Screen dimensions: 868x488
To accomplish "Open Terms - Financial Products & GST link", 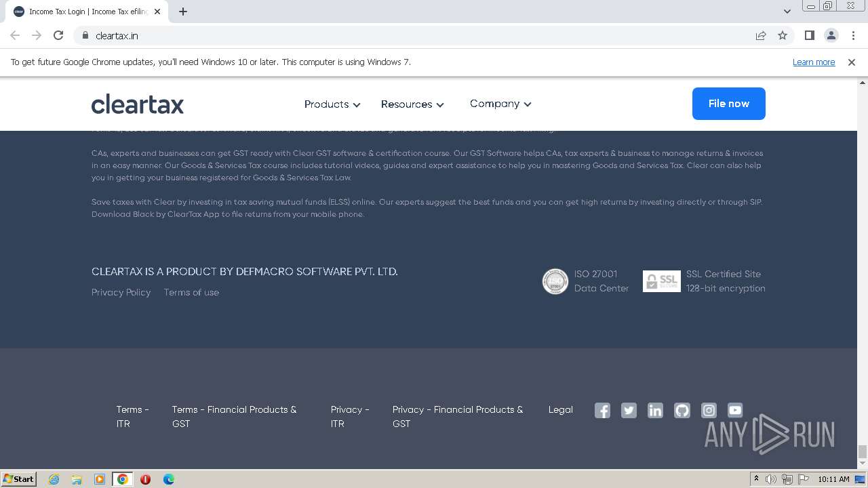I will 234,417.
